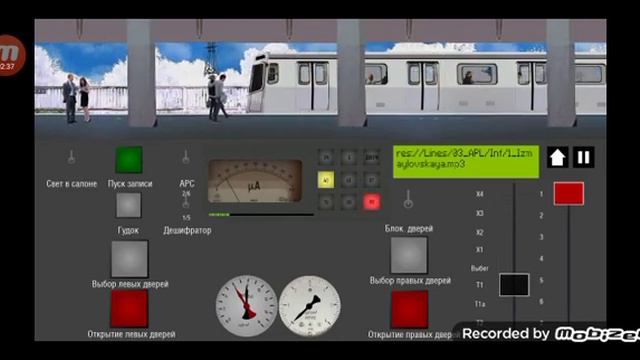Click the red brake valve handle
The height and width of the screenshot is (360, 640).
click(569, 193)
